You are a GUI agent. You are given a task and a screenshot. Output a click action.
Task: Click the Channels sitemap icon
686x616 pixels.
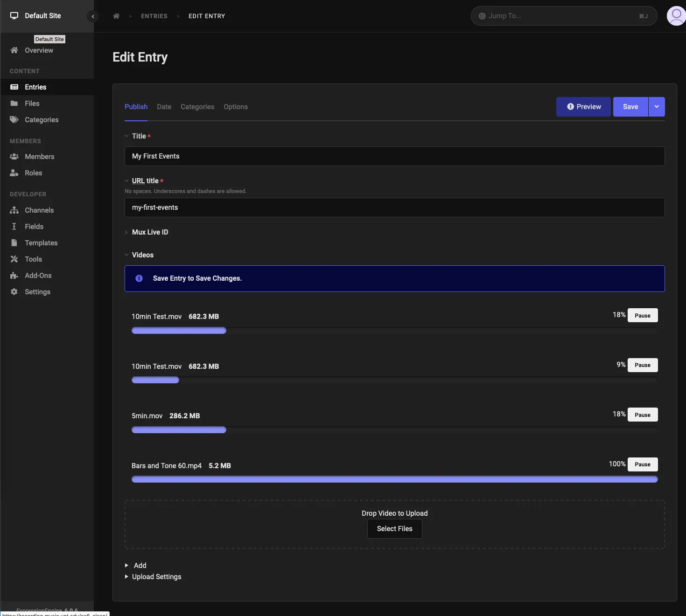(x=14, y=210)
